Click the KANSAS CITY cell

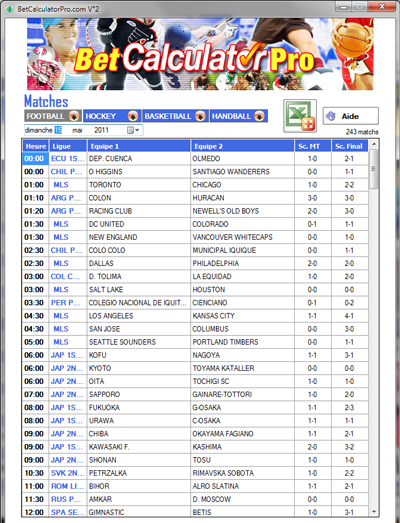[x=243, y=316]
